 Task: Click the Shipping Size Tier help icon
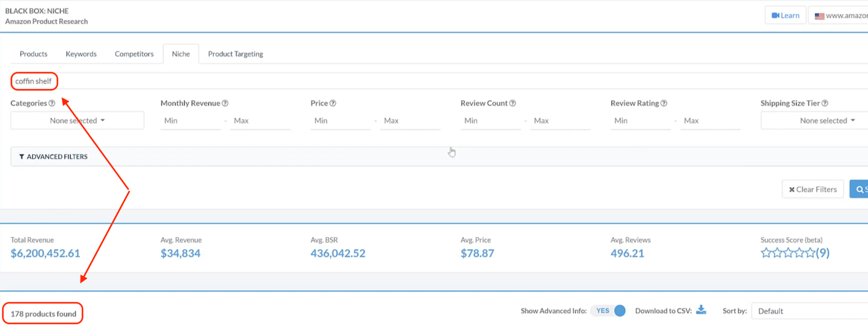click(x=825, y=103)
